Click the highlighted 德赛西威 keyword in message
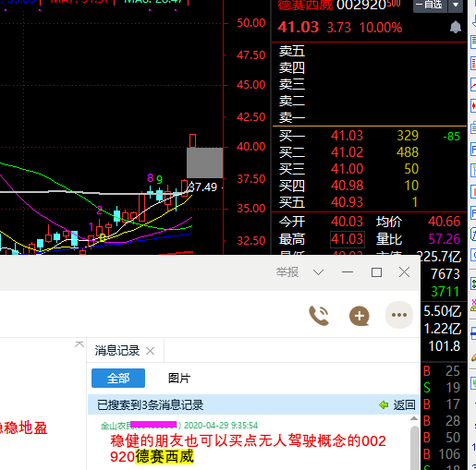Screen dimensions: 476x470 pos(165,456)
